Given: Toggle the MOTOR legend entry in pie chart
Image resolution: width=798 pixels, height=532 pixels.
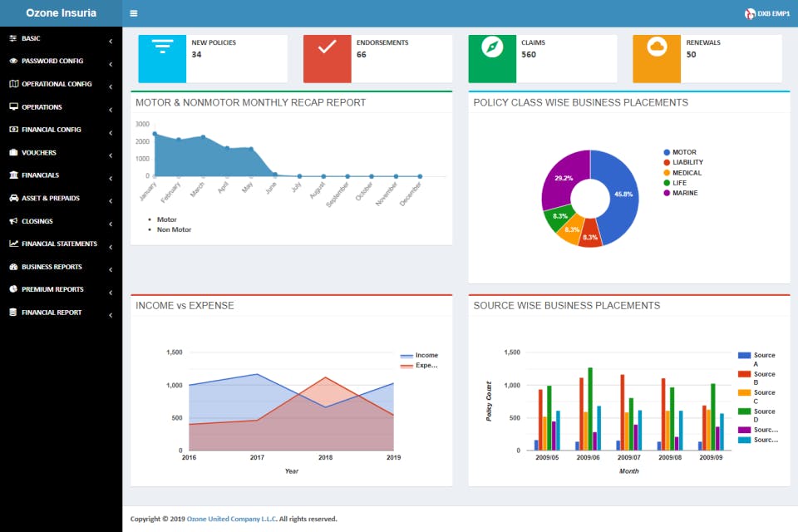Looking at the screenshot, I should [x=680, y=152].
